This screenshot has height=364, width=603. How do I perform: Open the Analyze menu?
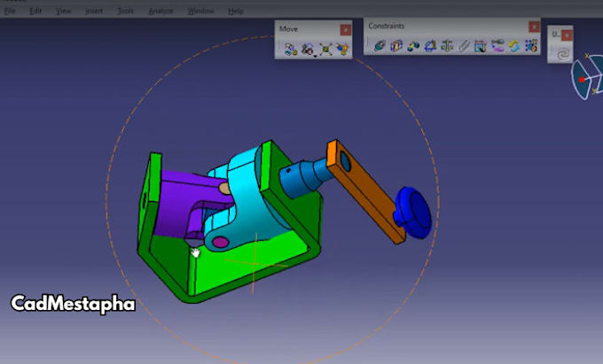click(x=161, y=12)
